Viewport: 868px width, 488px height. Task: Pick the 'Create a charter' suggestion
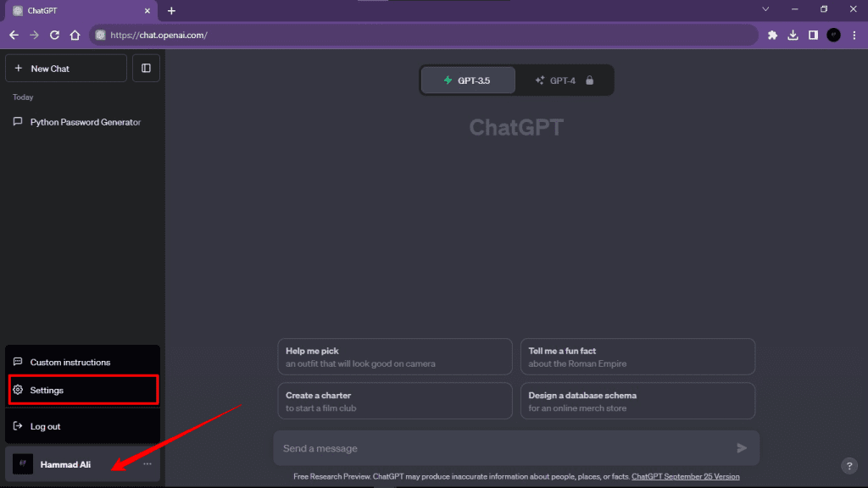pos(395,401)
